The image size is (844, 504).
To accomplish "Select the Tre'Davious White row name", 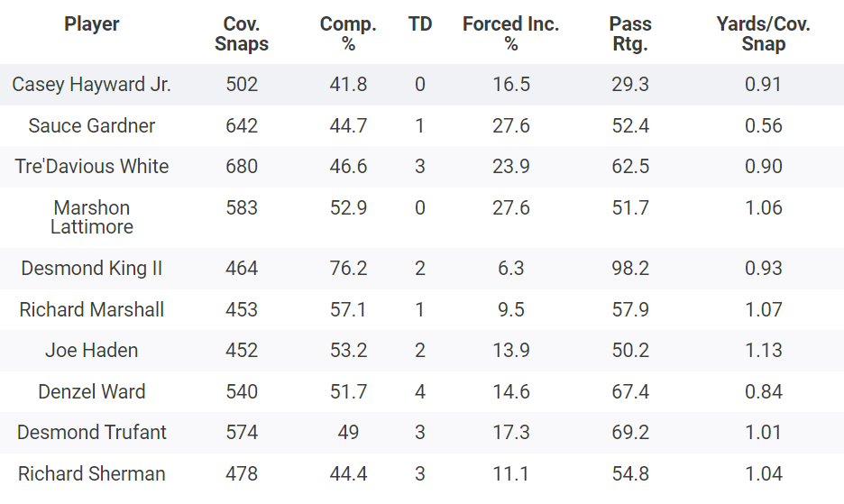I will coord(92,167).
